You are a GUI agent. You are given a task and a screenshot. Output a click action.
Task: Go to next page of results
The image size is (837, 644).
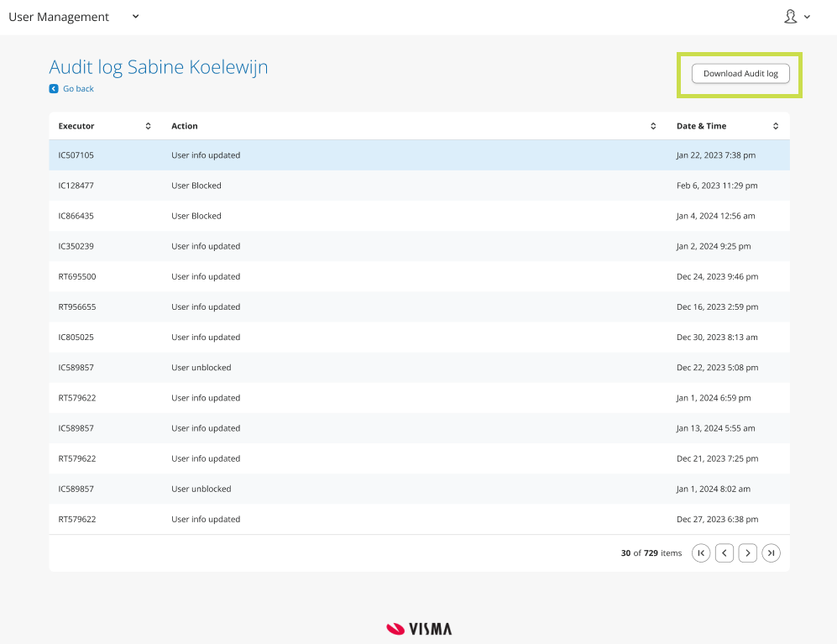coord(748,552)
